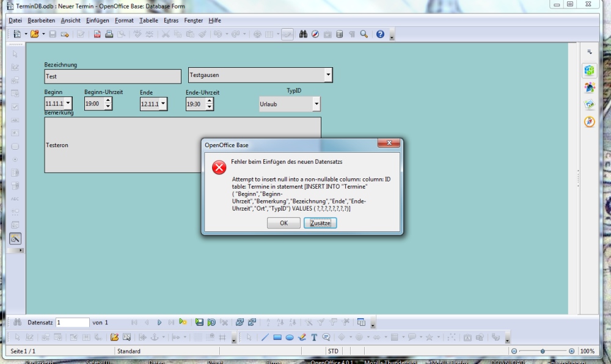
Task: Open the Beginn date dropdown arrow
Action: [x=68, y=104]
